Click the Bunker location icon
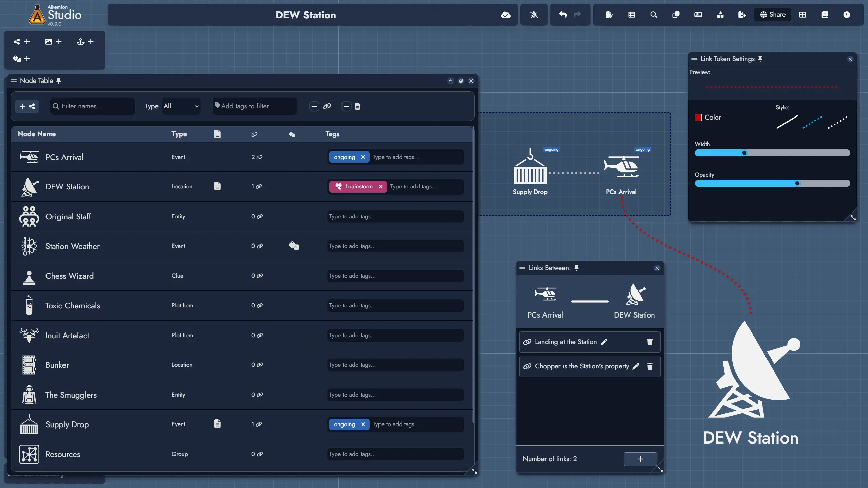The height and width of the screenshot is (488, 868). pos(28,364)
